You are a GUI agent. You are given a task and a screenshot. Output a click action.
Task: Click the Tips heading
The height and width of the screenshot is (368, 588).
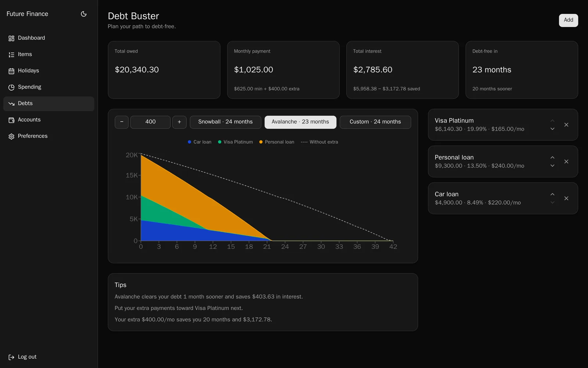pyautogui.click(x=121, y=285)
